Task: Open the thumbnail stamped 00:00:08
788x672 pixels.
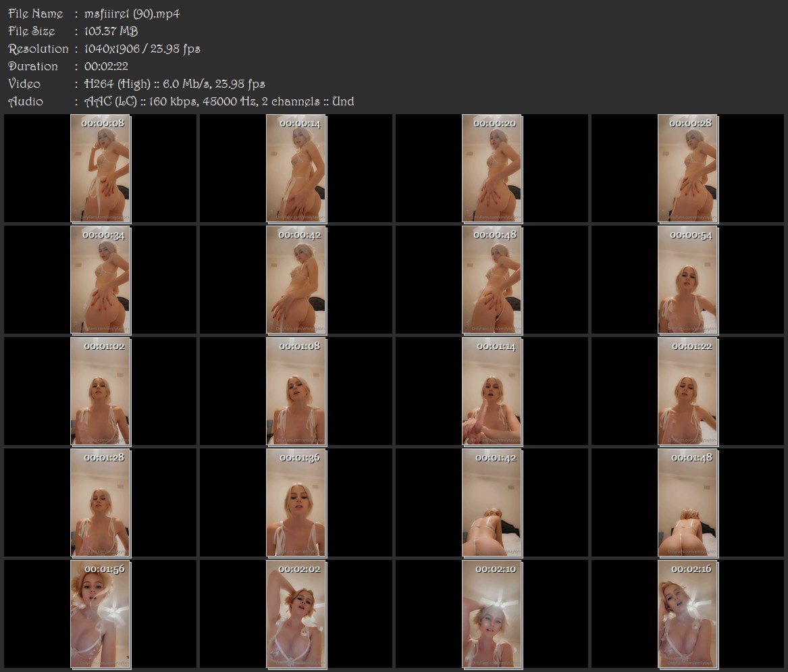Action: (x=101, y=168)
